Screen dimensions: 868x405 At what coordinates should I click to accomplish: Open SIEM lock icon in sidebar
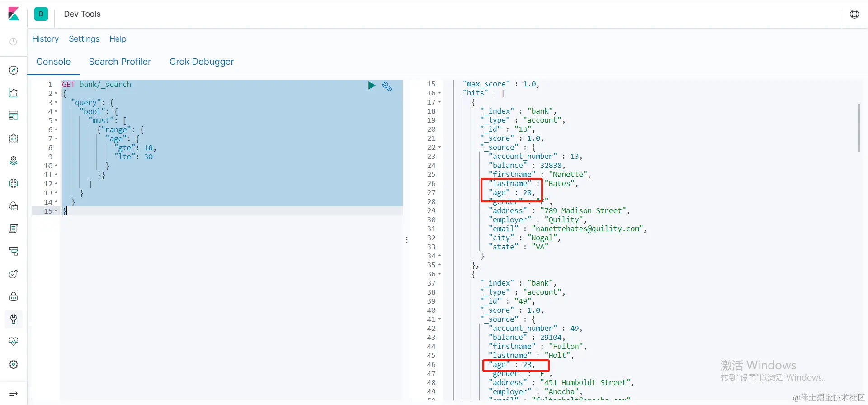tap(14, 296)
